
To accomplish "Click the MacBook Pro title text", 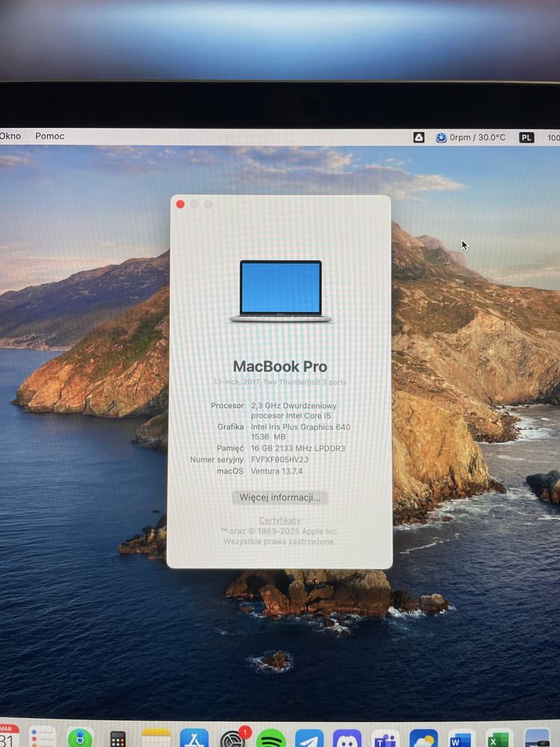I will (280, 366).
